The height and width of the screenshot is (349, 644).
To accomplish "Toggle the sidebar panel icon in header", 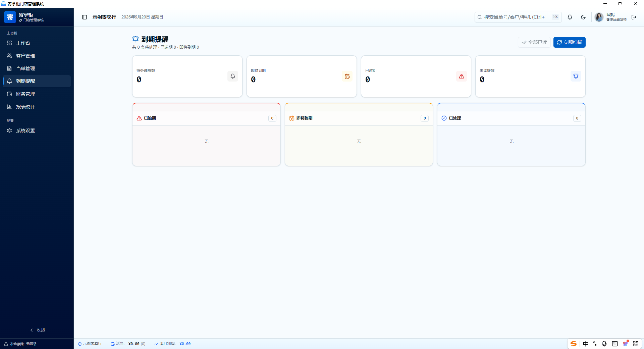I will click(85, 17).
